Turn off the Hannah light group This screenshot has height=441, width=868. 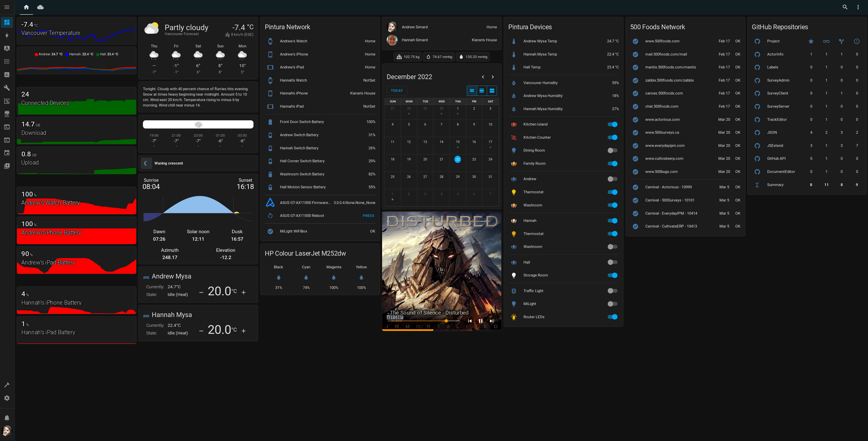(x=612, y=221)
